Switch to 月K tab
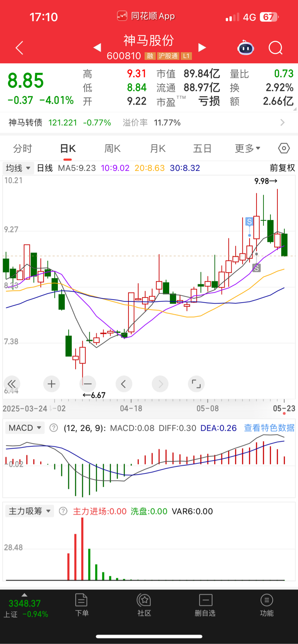Viewport: 298px width, 644px height. click(x=158, y=148)
